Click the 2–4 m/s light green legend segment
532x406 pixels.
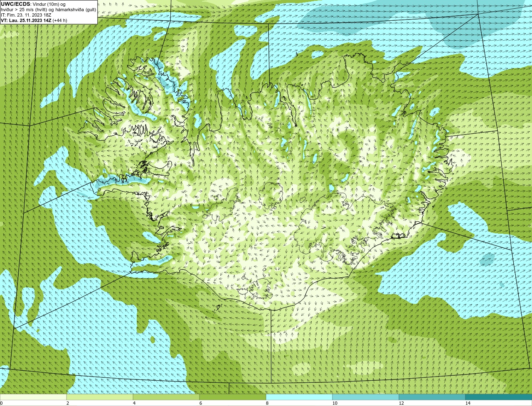click(x=100, y=397)
